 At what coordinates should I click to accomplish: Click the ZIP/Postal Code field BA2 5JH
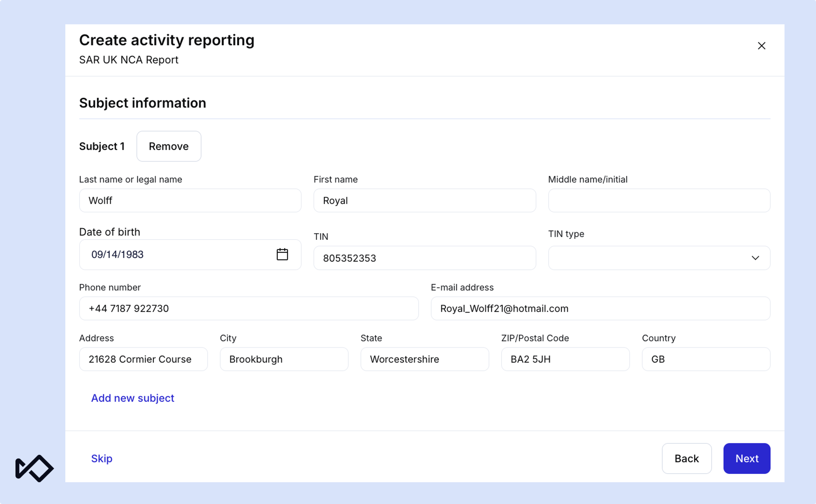click(565, 359)
